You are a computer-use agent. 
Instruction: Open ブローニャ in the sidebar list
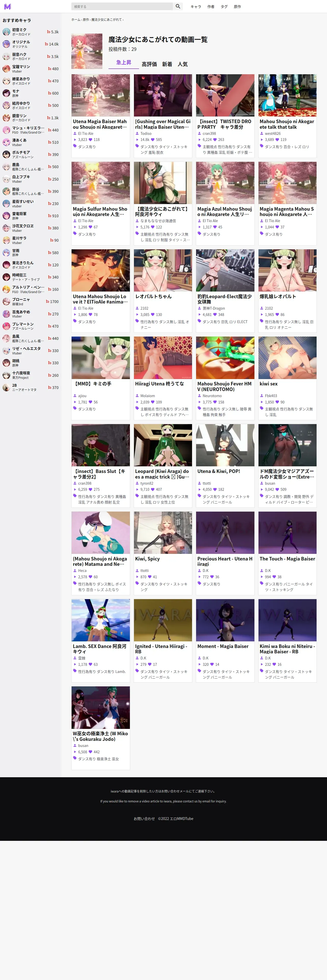click(x=31, y=302)
